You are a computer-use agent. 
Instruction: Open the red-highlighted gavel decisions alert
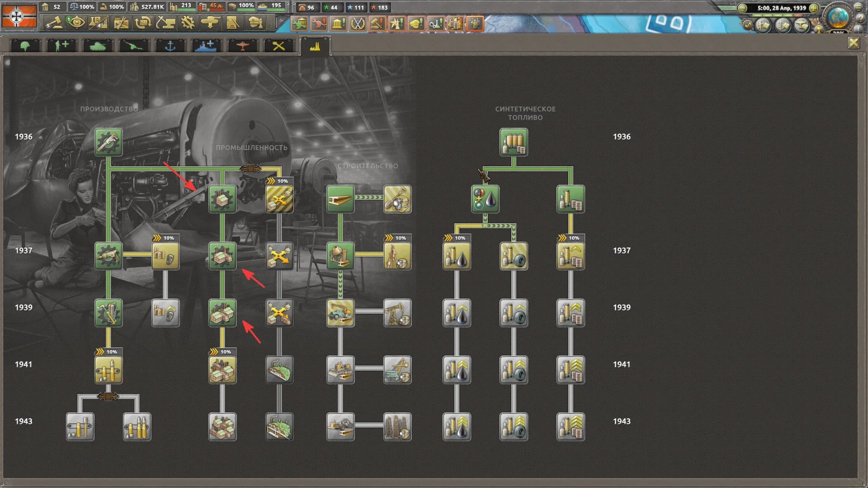pyautogui.click(x=377, y=23)
